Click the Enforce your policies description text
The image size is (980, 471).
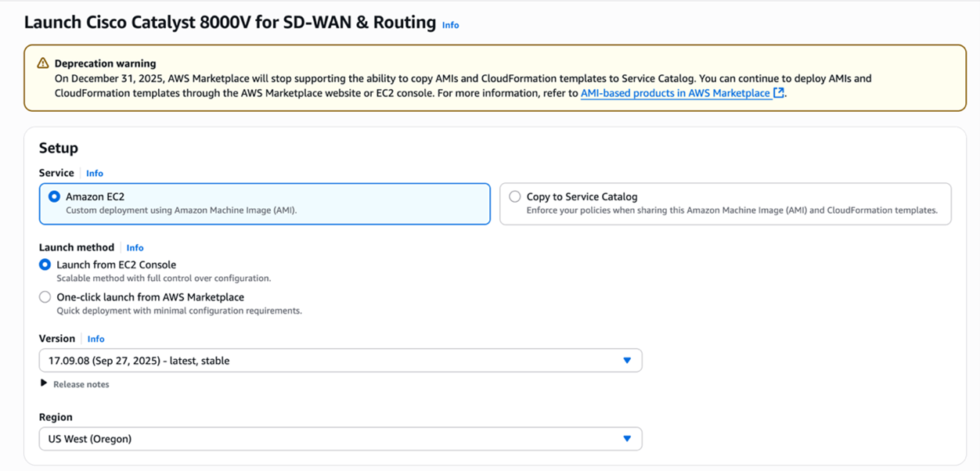click(731, 210)
